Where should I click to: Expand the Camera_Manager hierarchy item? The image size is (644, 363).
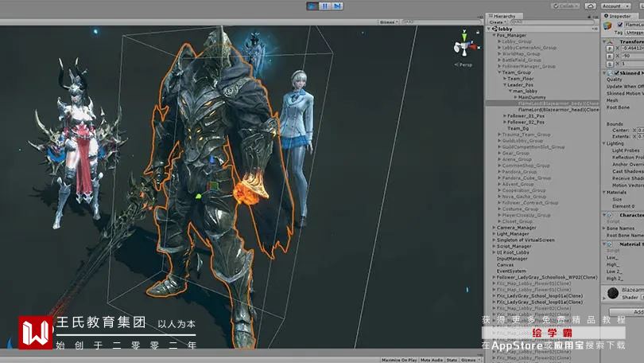click(493, 227)
